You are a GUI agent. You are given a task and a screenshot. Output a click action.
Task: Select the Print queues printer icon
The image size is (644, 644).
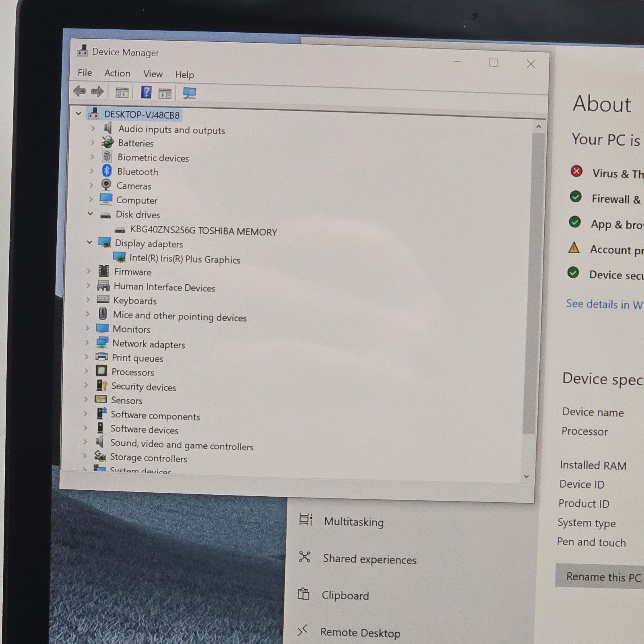101,357
